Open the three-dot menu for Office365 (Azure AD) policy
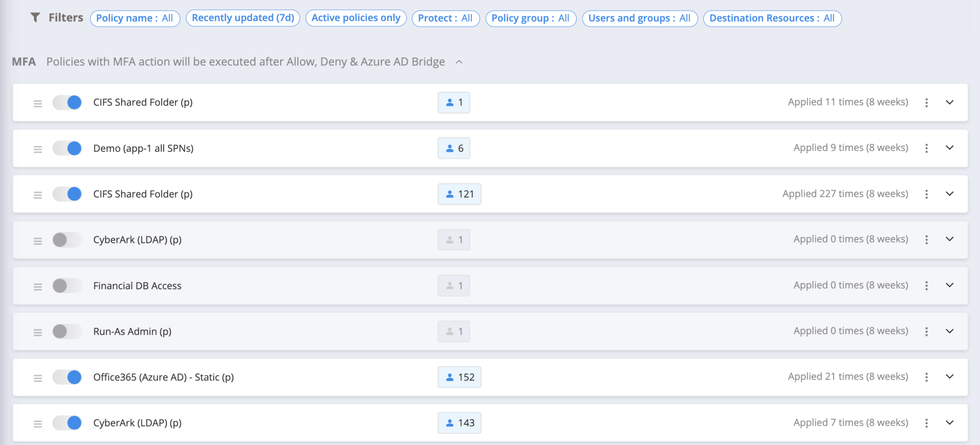The width and height of the screenshot is (980, 445). click(x=926, y=377)
